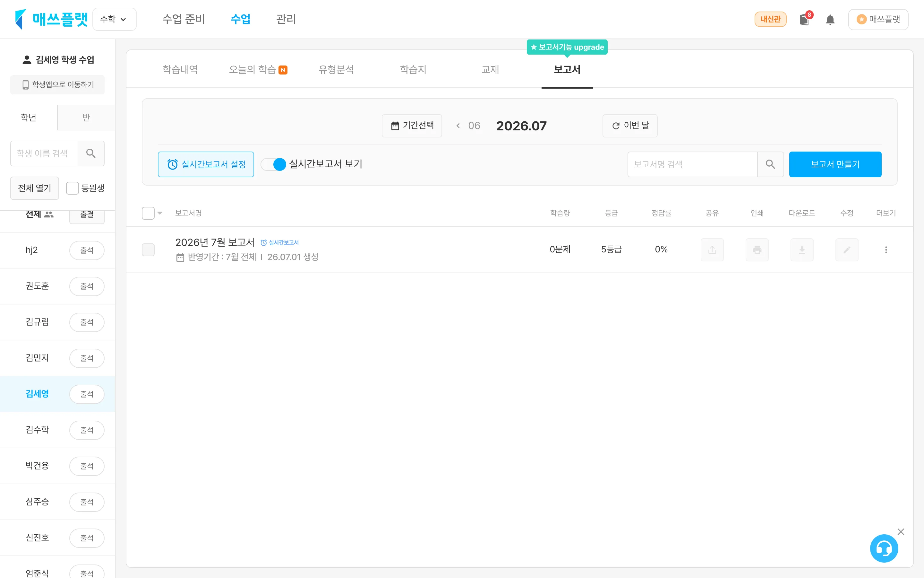Select student 삼주승
The width and height of the screenshot is (924, 578).
(37, 502)
